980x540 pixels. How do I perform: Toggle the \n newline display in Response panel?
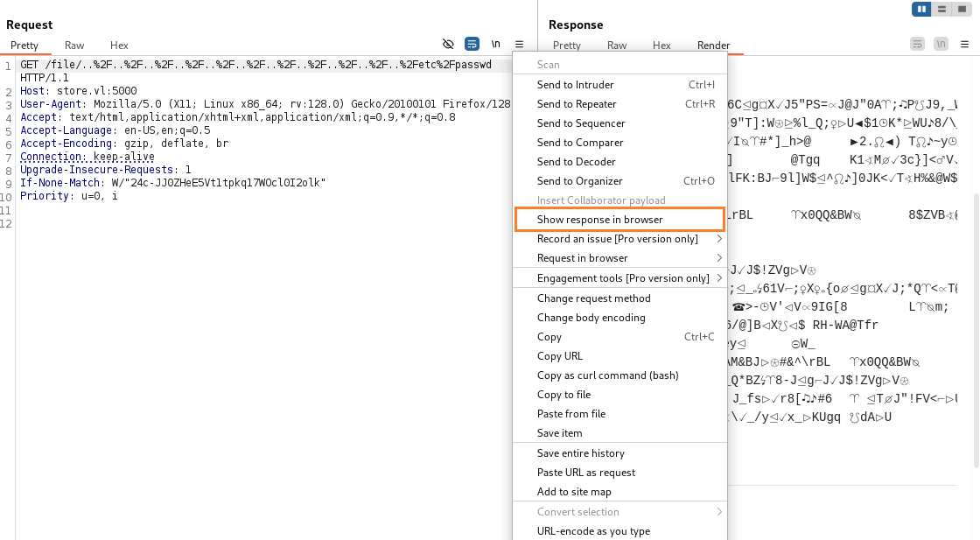tap(941, 44)
